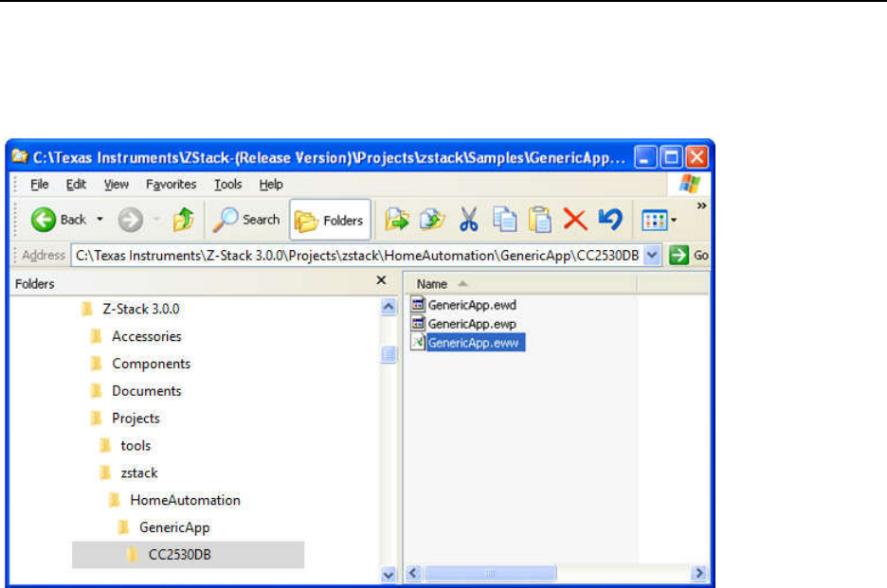Open the Tools menu
The width and height of the screenshot is (887, 588).
coord(227,185)
